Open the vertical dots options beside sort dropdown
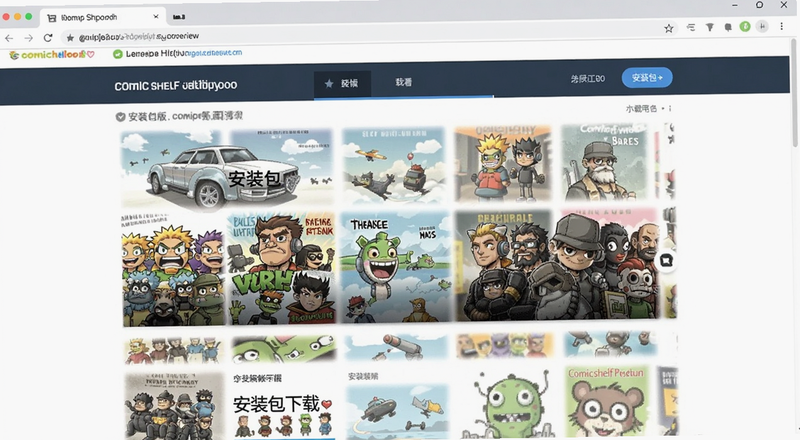 670,109
